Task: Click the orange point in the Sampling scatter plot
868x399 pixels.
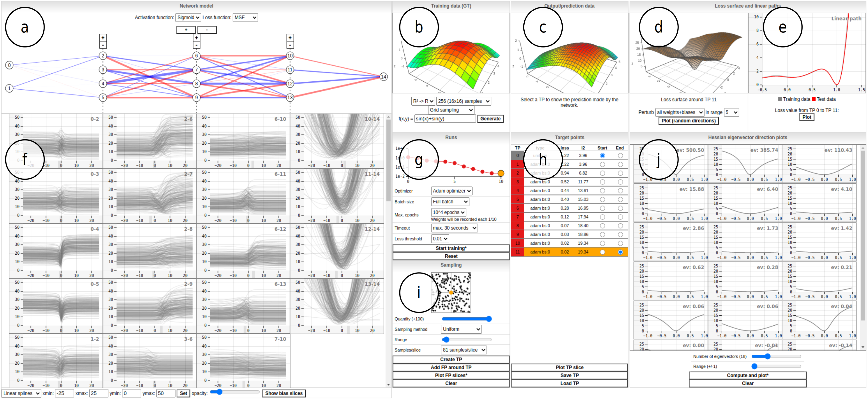Action: [x=451, y=292]
